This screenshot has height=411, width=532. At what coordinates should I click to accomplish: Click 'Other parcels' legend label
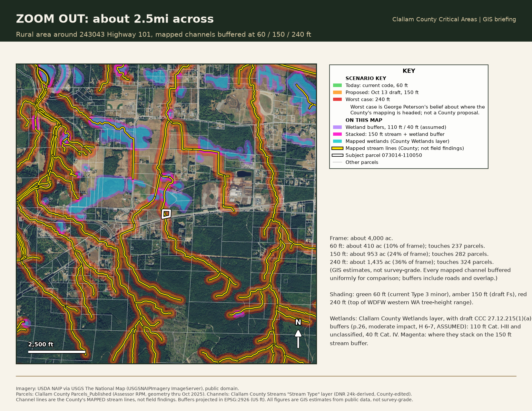(x=362, y=162)
